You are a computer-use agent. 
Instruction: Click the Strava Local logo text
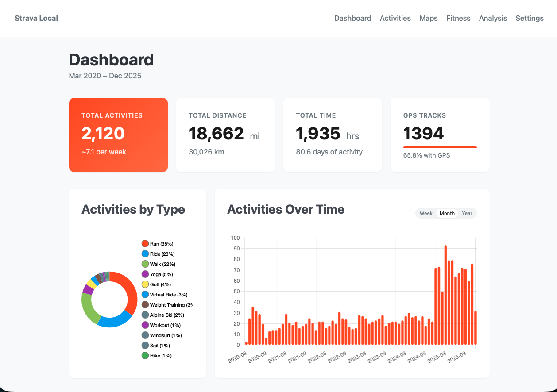(36, 18)
